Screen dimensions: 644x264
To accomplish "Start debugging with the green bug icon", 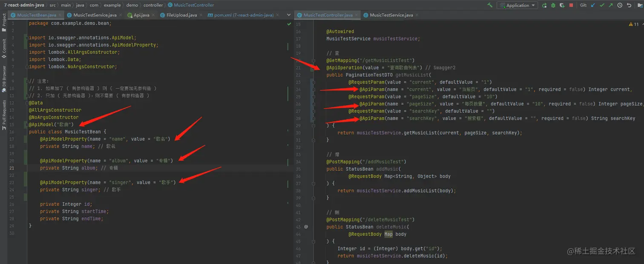I will (x=553, y=5).
